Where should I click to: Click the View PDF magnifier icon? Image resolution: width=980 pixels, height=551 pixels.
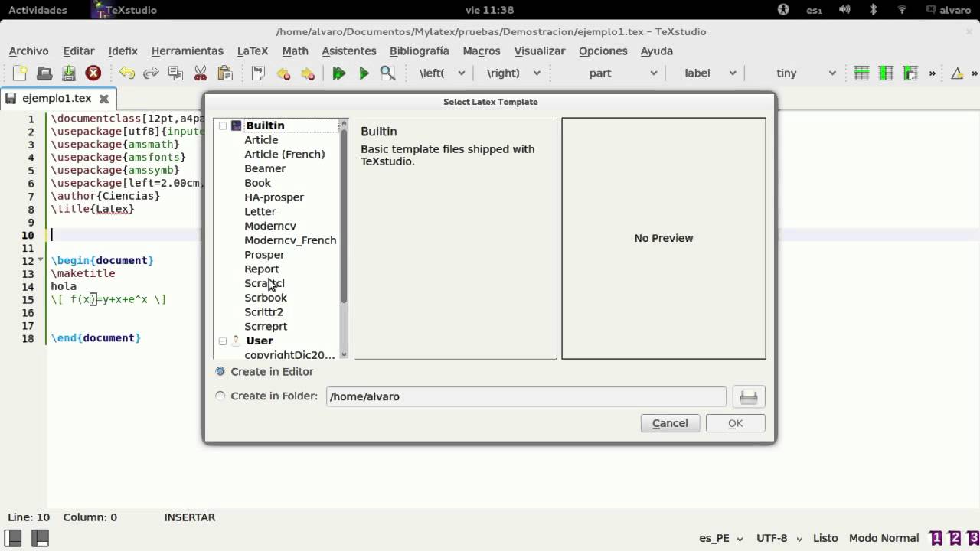point(388,73)
